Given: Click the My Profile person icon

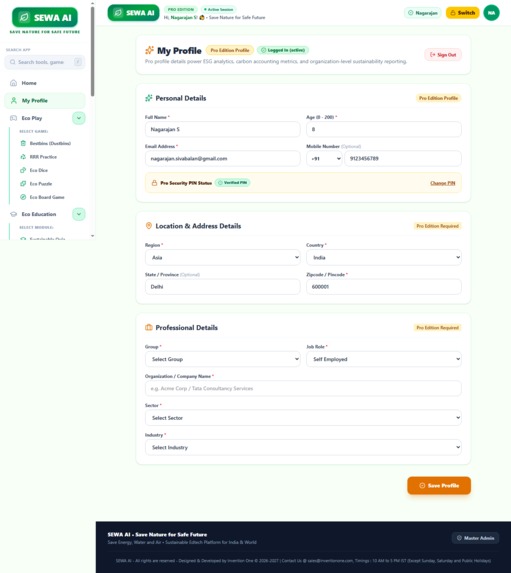Looking at the screenshot, I should point(14,100).
